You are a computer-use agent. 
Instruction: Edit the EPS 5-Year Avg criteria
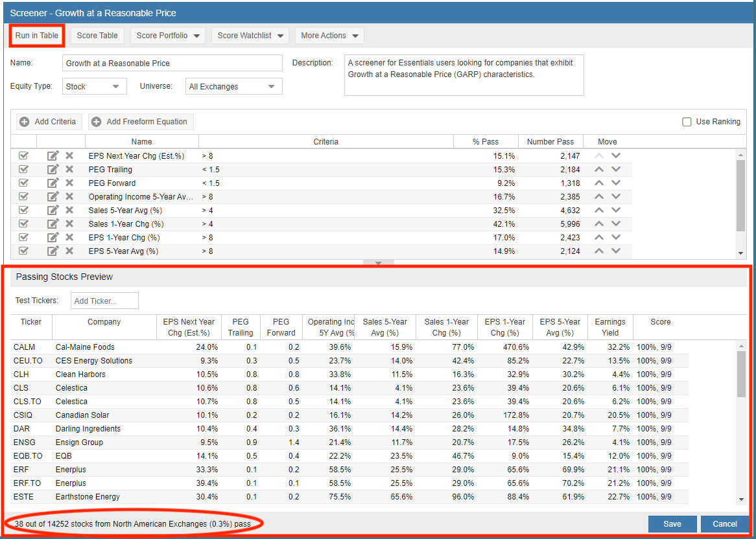point(53,251)
